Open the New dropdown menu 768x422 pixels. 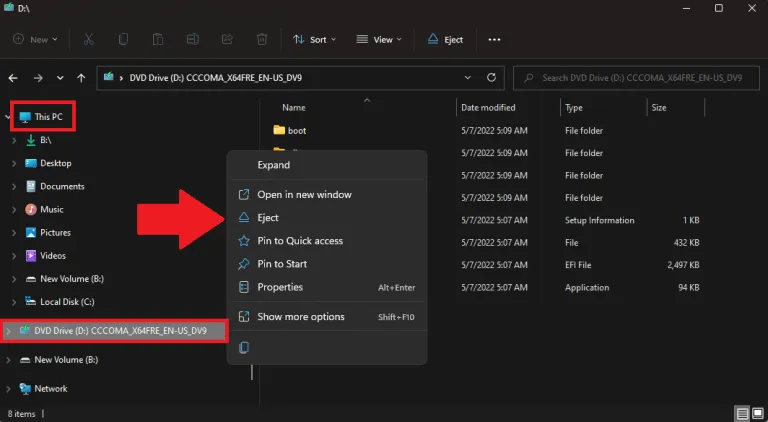click(x=36, y=39)
